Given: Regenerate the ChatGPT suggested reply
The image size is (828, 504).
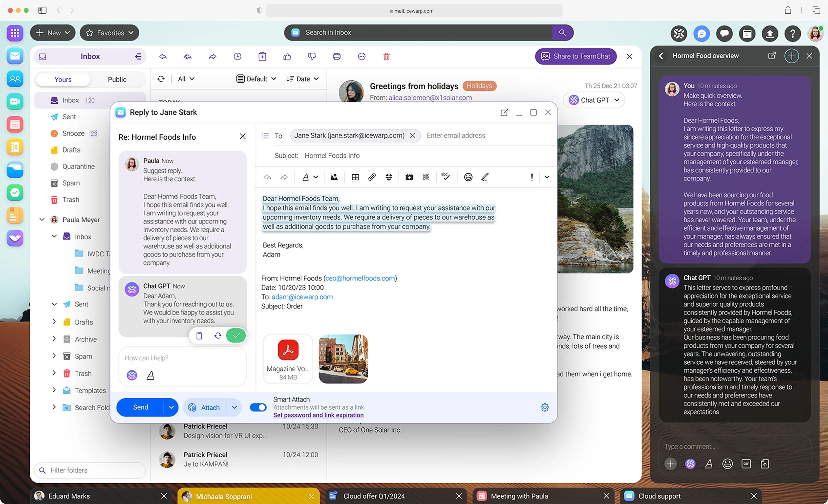Looking at the screenshot, I should pyautogui.click(x=217, y=335).
